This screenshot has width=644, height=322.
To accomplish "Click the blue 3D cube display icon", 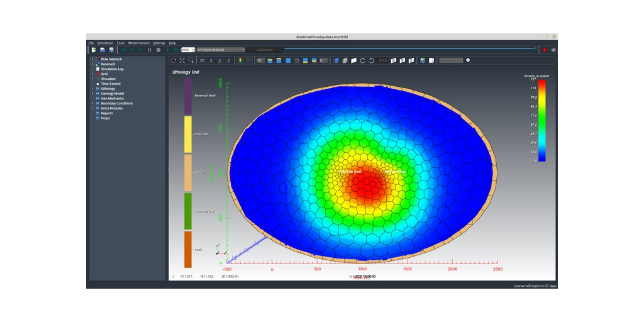I will click(336, 60).
